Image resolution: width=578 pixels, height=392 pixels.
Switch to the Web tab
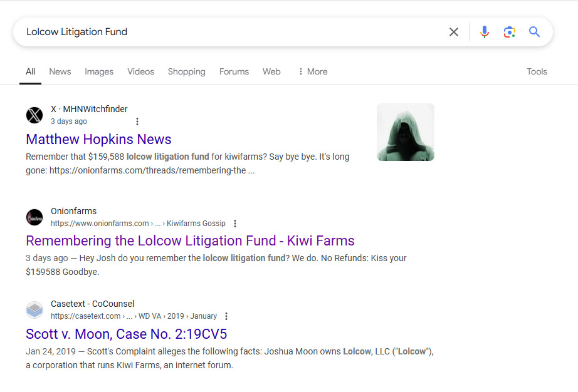pyautogui.click(x=271, y=71)
